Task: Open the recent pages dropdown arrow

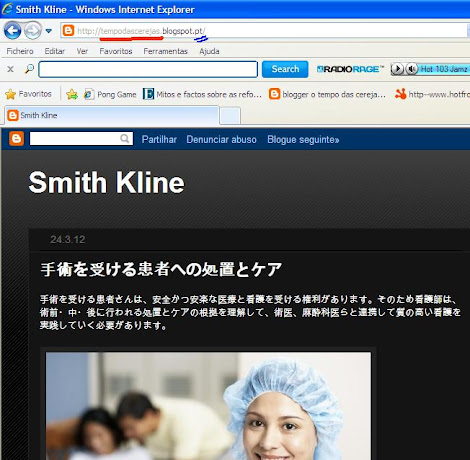Action: coord(49,31)
